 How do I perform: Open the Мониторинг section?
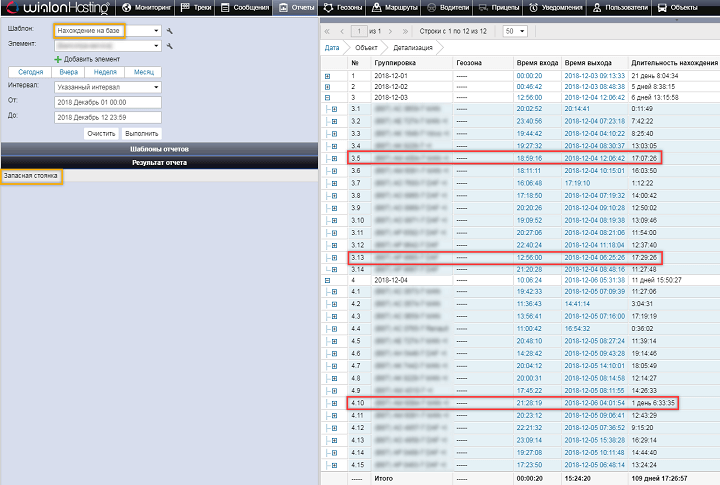[147, 7]
